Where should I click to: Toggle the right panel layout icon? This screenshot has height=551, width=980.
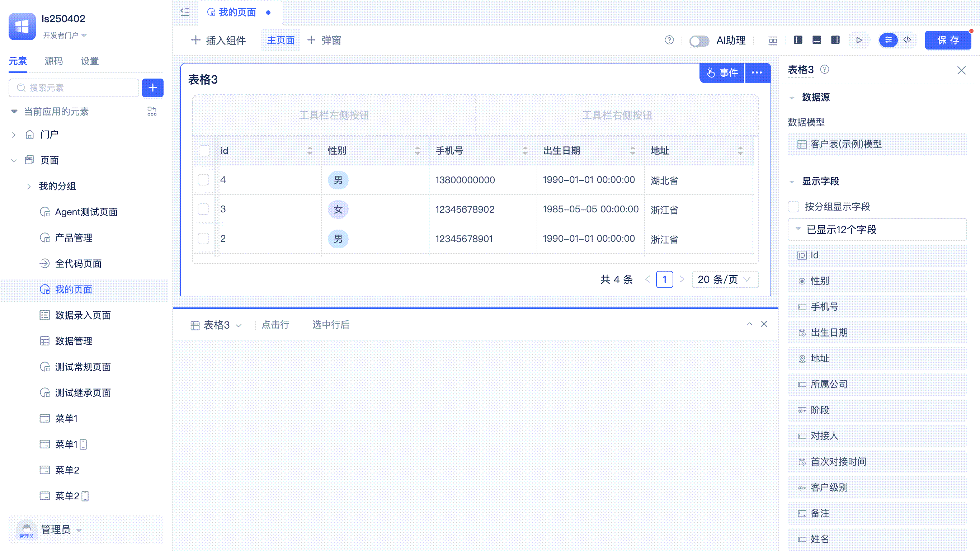click(835, 40)
